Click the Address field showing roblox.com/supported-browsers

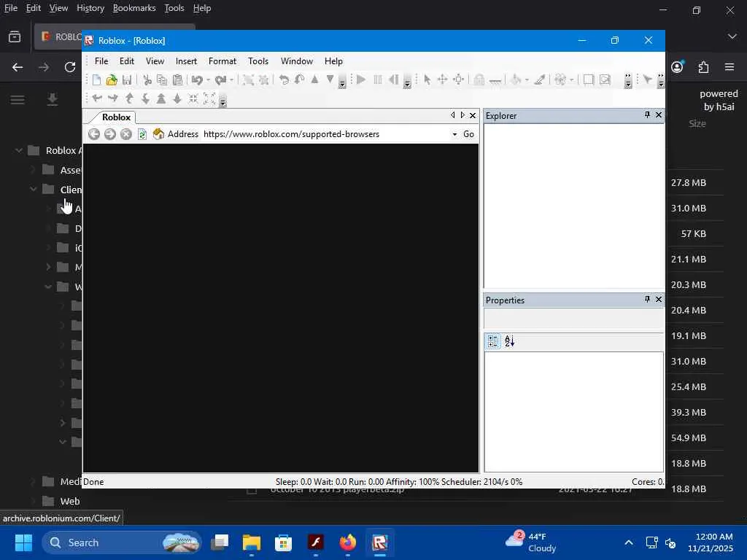326,134
